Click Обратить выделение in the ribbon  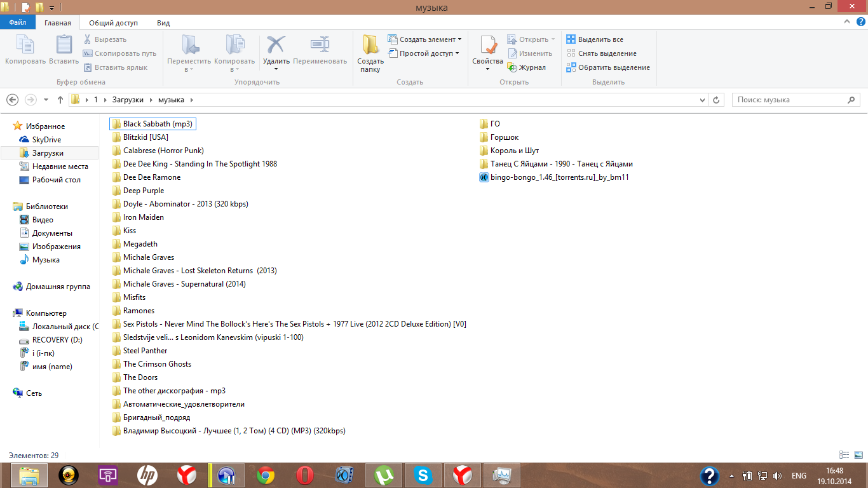click(x=608, y=67)
